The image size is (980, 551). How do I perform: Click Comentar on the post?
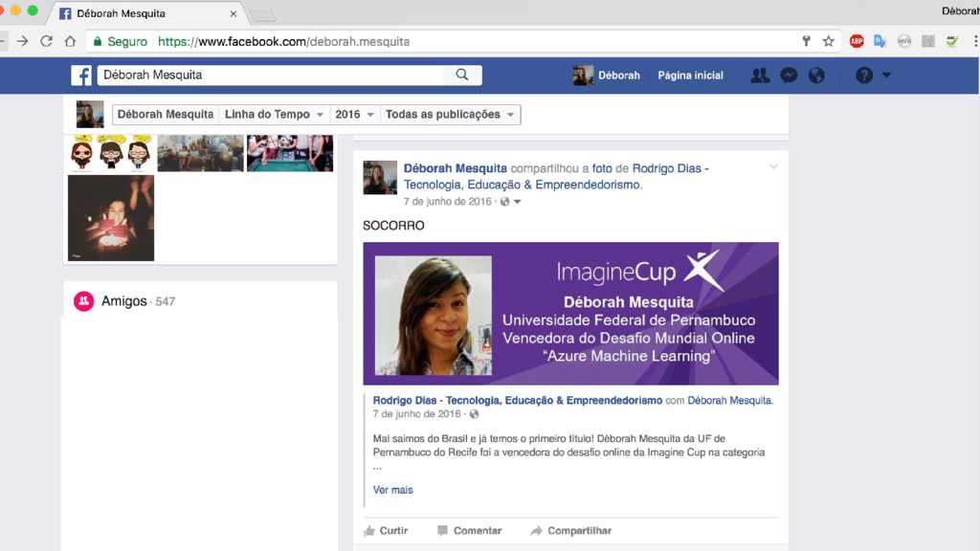point(469,530)
